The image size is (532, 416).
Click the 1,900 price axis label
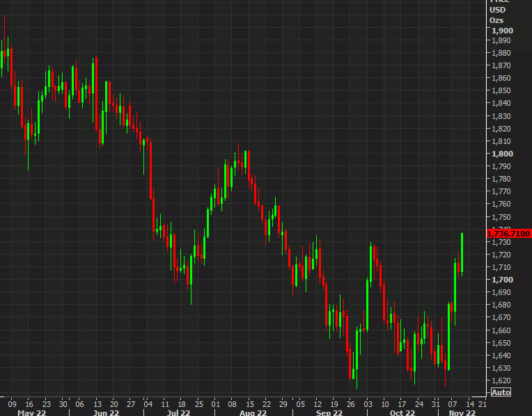click(x=503, y=31)
